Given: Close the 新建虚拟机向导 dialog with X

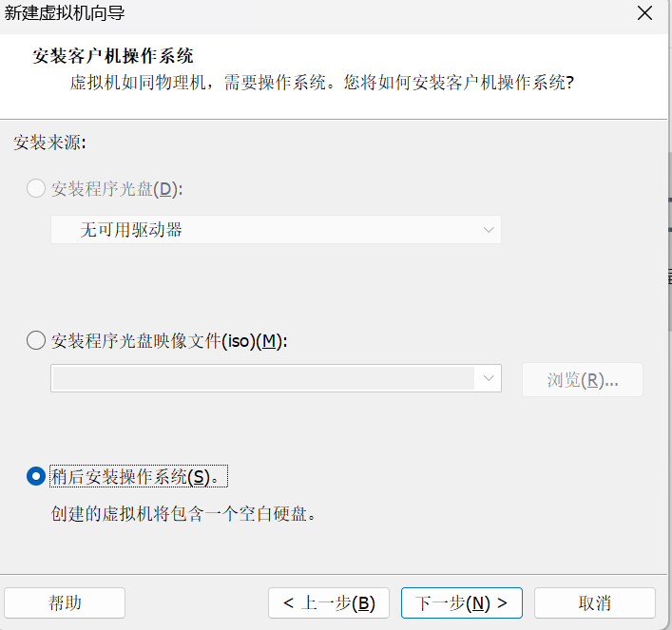Looking at the screenshot, I should pos(644,13).
